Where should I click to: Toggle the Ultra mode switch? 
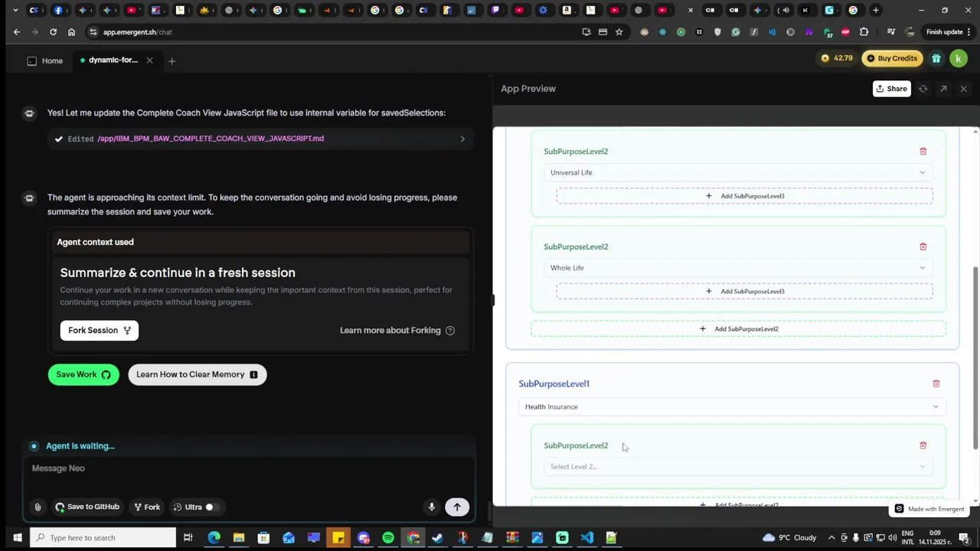pos(211,507)
